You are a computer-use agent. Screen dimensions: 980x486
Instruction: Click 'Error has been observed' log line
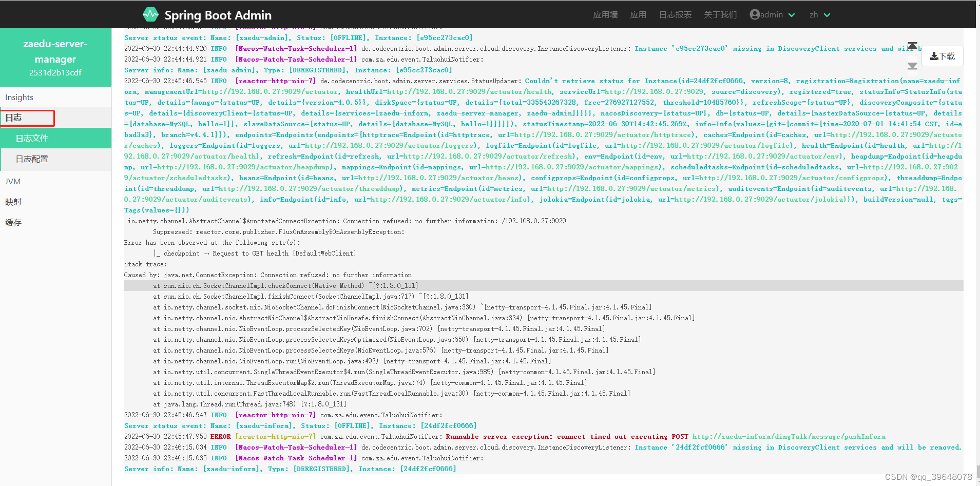(212, 243)
